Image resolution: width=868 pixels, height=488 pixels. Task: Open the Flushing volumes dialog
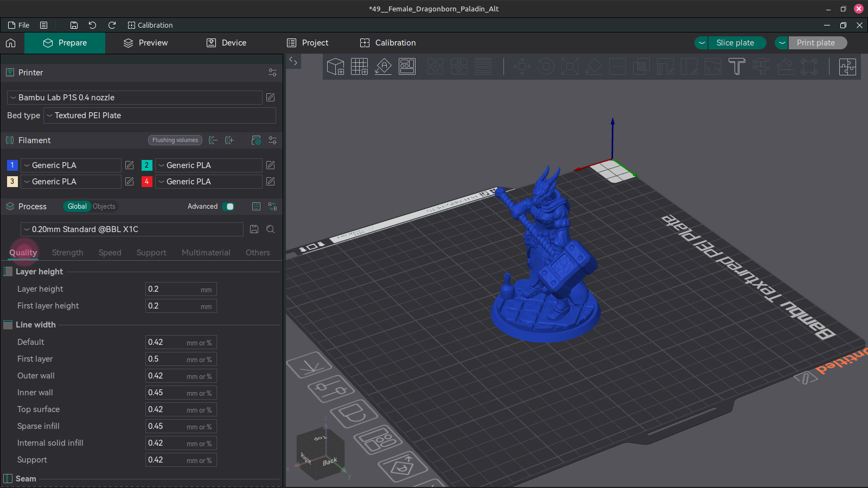(x=175, y=140)
